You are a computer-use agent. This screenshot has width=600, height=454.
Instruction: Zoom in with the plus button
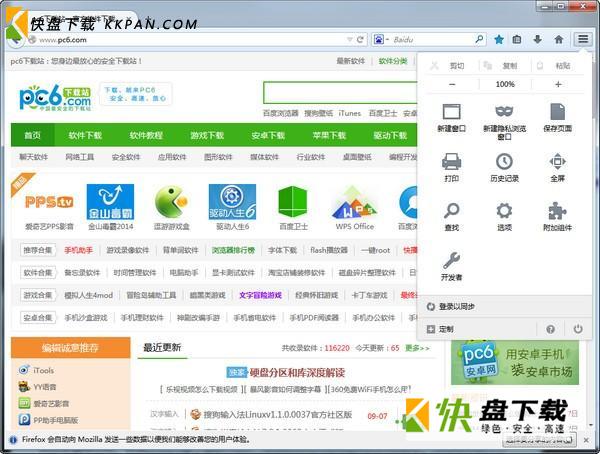(558, 84)
